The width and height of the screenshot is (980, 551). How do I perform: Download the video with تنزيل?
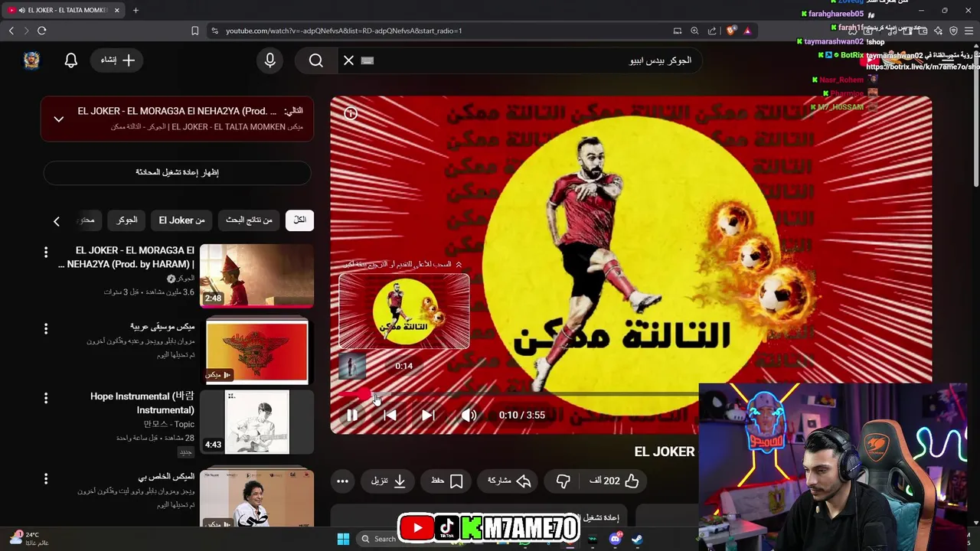coord(388,481)
